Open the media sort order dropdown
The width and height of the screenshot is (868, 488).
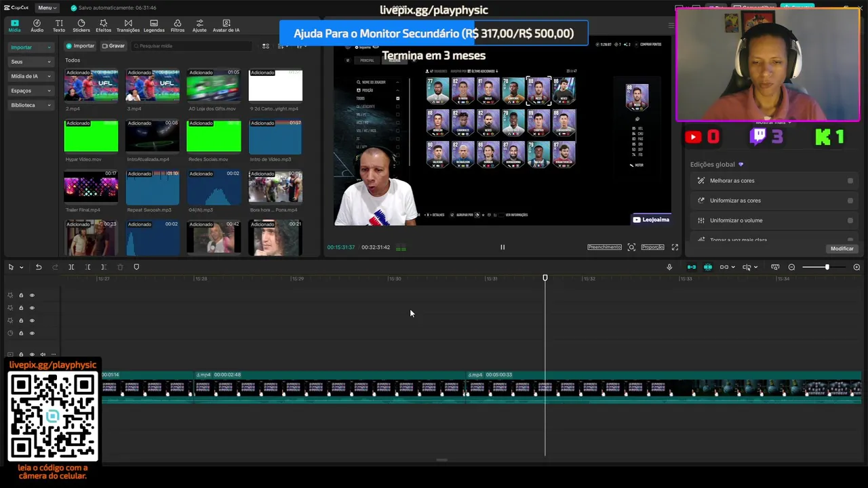[282, 46]
